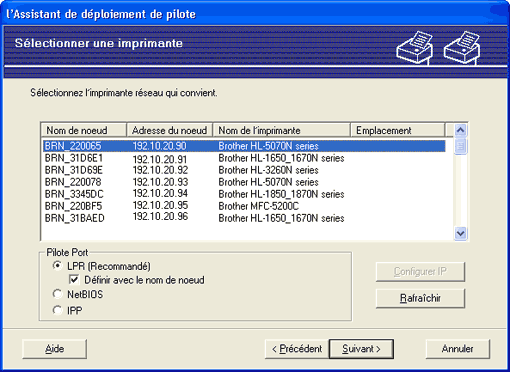This screenshot has height=372, width=510.
Task: Select the IPP radio button
Action: pyautogui.click(x=57, y=310)
